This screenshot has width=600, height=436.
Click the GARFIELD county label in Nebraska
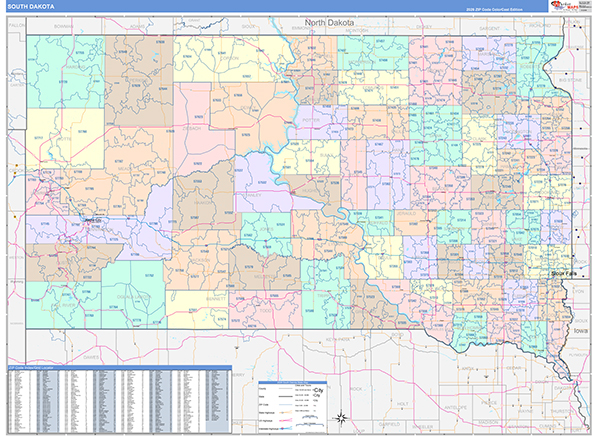(389, 424)
